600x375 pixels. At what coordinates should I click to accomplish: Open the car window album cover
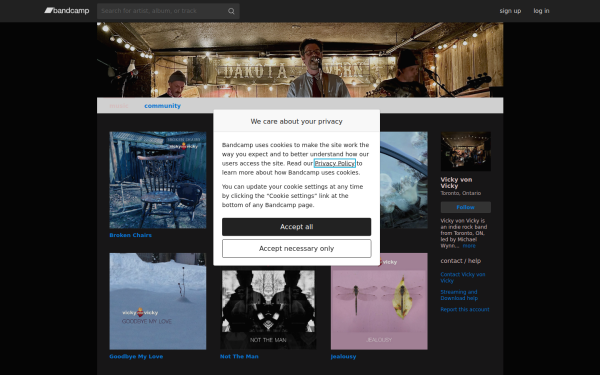(404, 180)
